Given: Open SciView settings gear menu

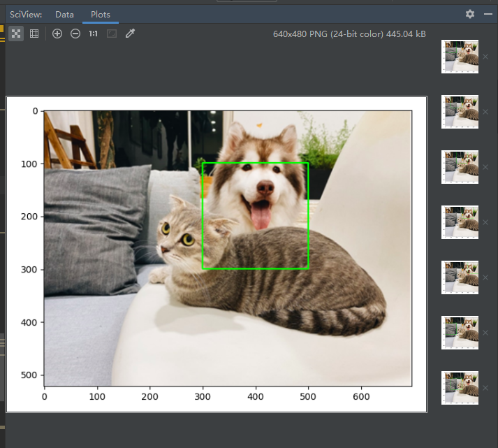Looking at the screenshot, I should (470, 14).
